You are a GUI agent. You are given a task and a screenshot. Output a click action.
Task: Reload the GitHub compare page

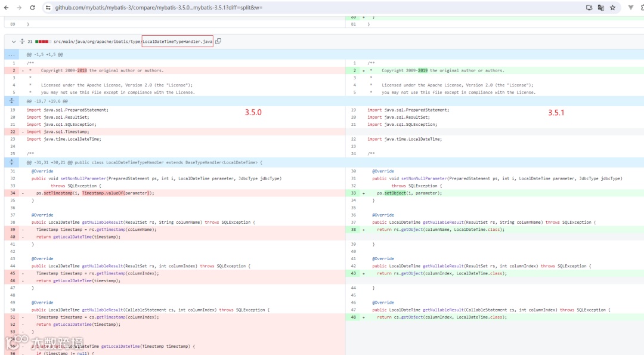click(x=32, y=7)
